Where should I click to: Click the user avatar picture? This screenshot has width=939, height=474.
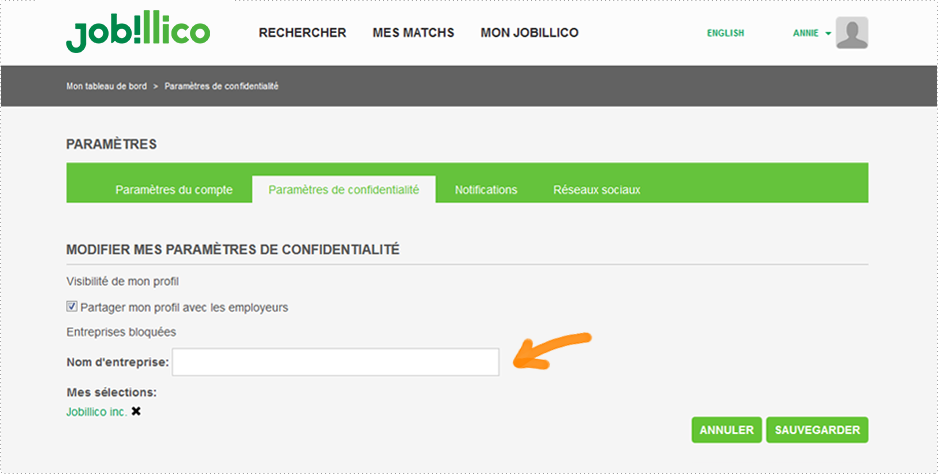(851, 33)
